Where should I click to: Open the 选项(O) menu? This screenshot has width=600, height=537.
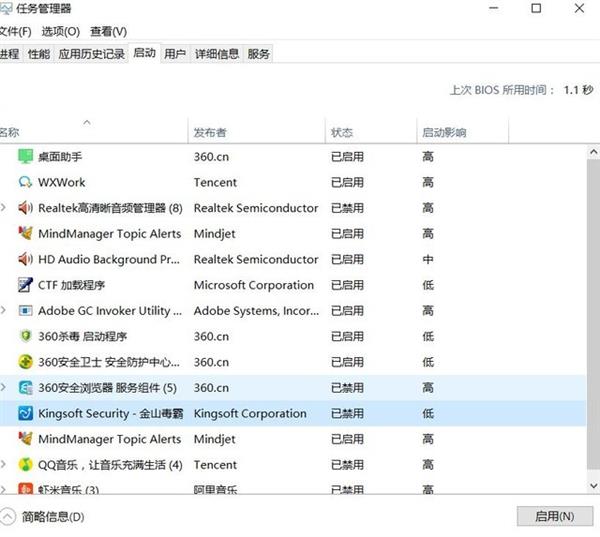pyautogui.click(x=61, y=31)
